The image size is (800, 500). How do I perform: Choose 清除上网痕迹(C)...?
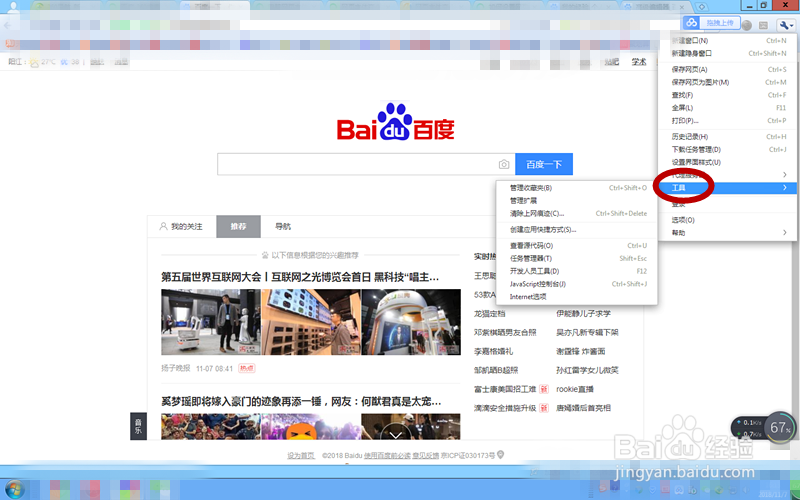tap(577, 213)
